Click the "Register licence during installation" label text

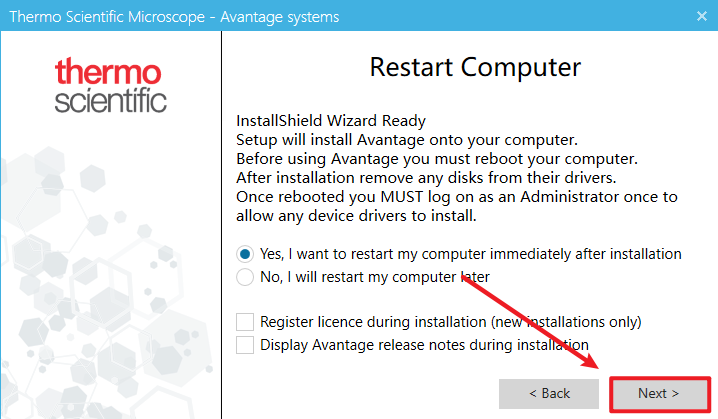(x=450, y=322)
